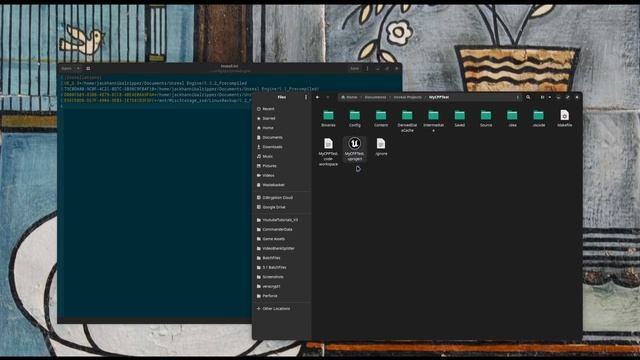640x360 pixels.
Task: Select the MyCPPTest code-workspace file
Action: [328, 151]
